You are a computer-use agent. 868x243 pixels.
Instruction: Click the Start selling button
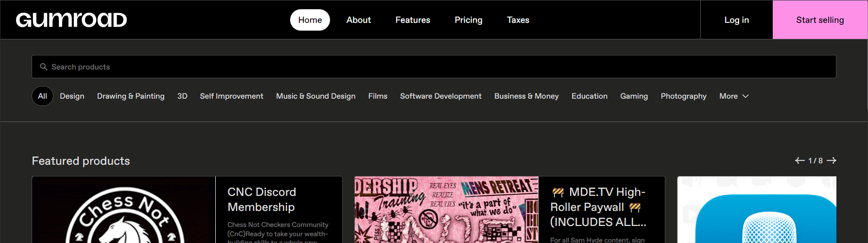tap(820, 20)
